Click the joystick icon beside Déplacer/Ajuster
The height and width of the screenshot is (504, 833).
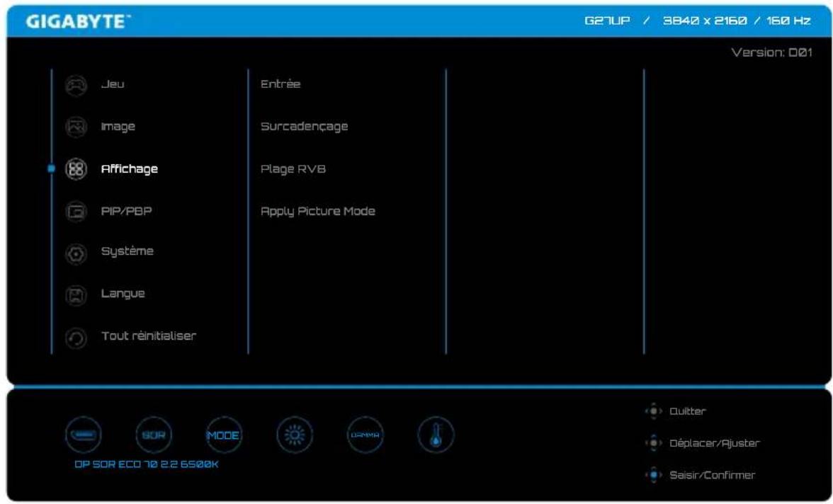(653, 443)
